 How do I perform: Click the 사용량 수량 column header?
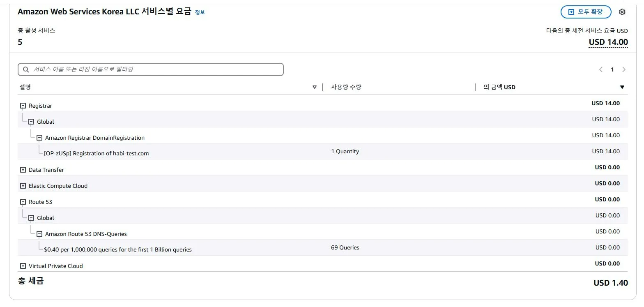[346, 87]
